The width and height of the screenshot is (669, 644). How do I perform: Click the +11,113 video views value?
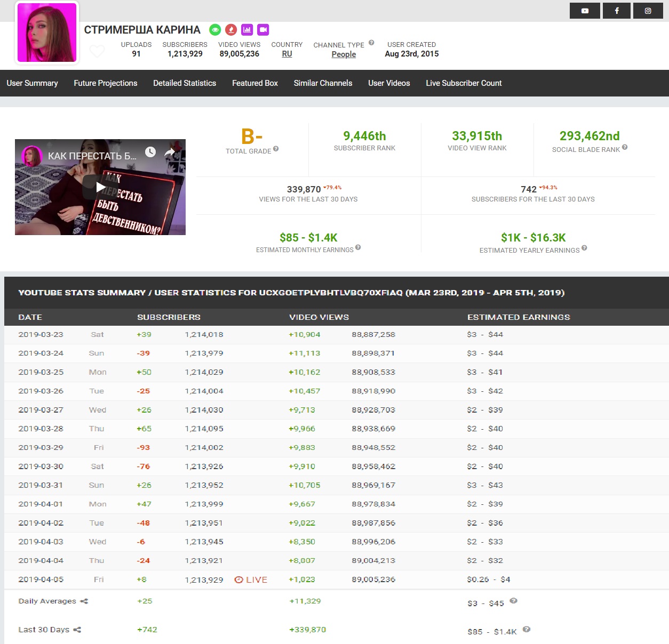305,353
